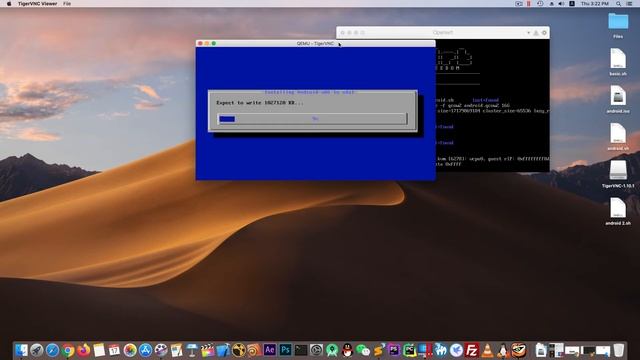Open Calendar from the dock
The width and height of the screenshot is (640, 360).
tap(114, 350)
